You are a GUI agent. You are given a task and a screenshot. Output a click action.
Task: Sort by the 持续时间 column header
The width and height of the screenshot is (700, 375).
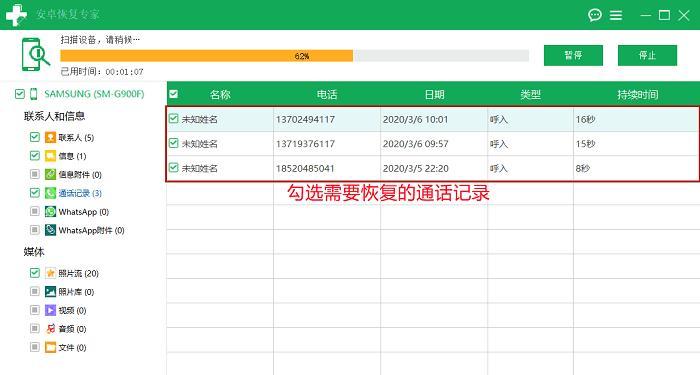638,95
